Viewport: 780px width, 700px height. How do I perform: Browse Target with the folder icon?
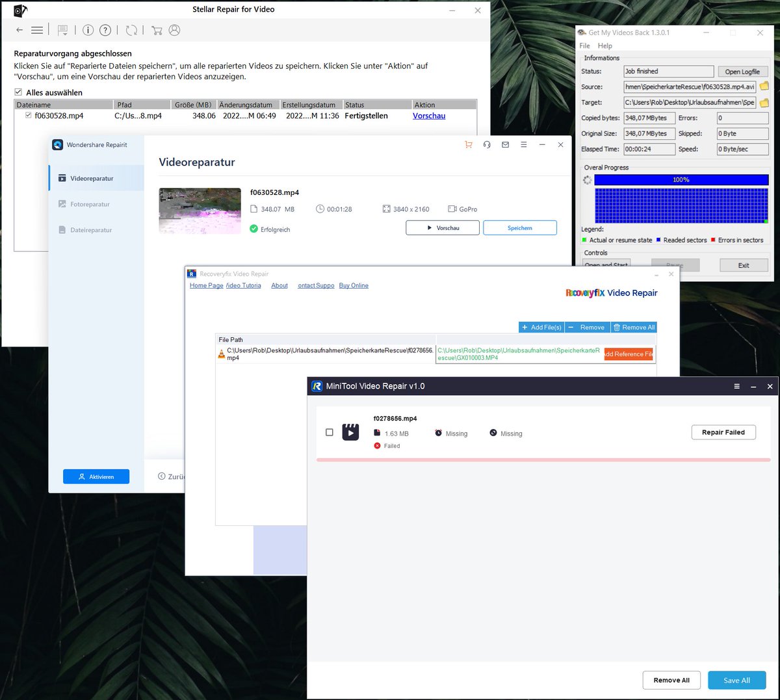tap(764, 103)
